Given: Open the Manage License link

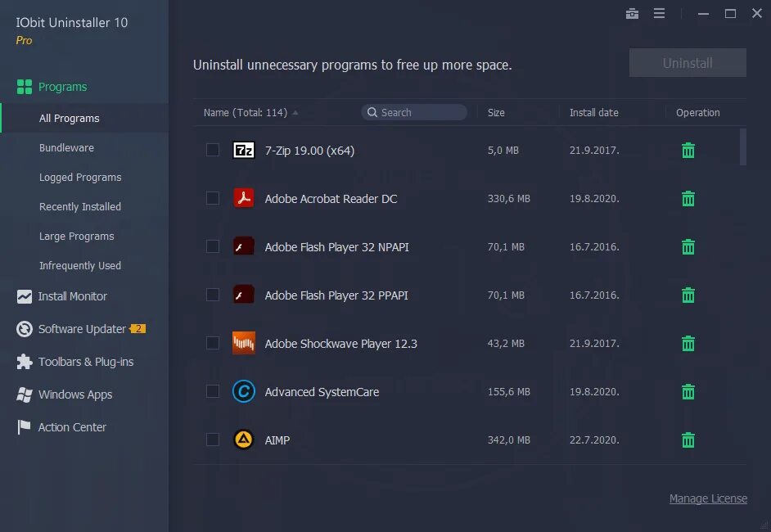Looking at the screenshot, I should tap(708, 498).
